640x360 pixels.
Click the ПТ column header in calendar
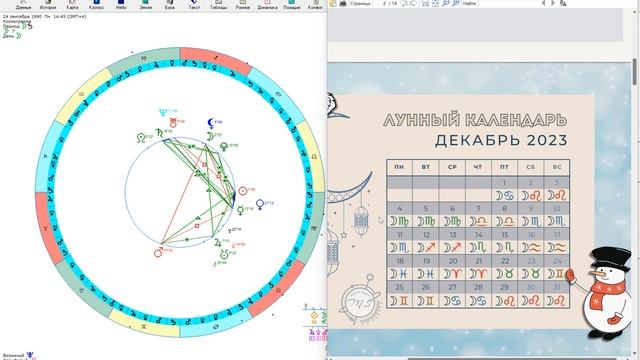[x=504, y=167]
